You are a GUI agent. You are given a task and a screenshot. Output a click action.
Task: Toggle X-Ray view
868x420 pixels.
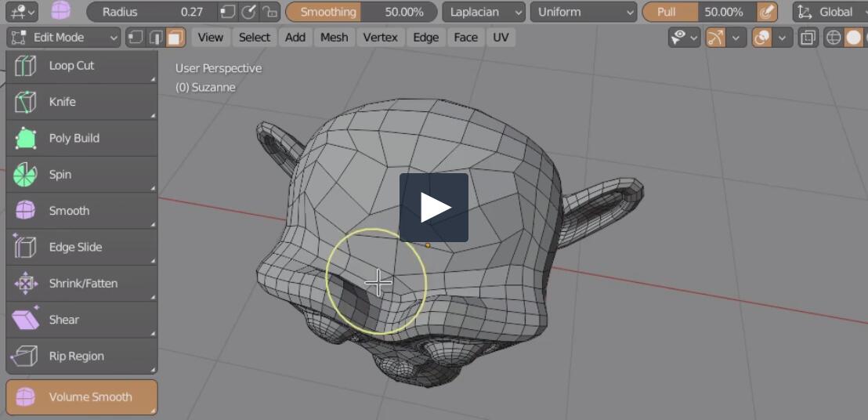[x=808, y=38]
